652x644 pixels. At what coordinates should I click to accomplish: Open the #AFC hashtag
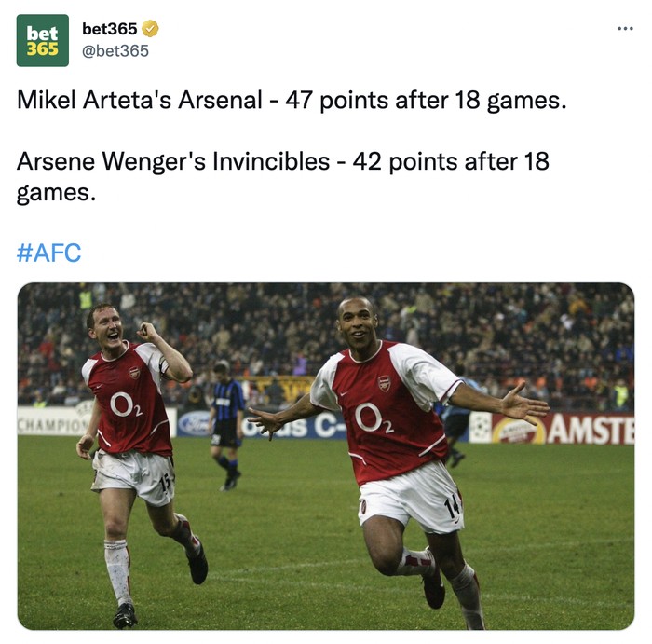tap(49, 253)
